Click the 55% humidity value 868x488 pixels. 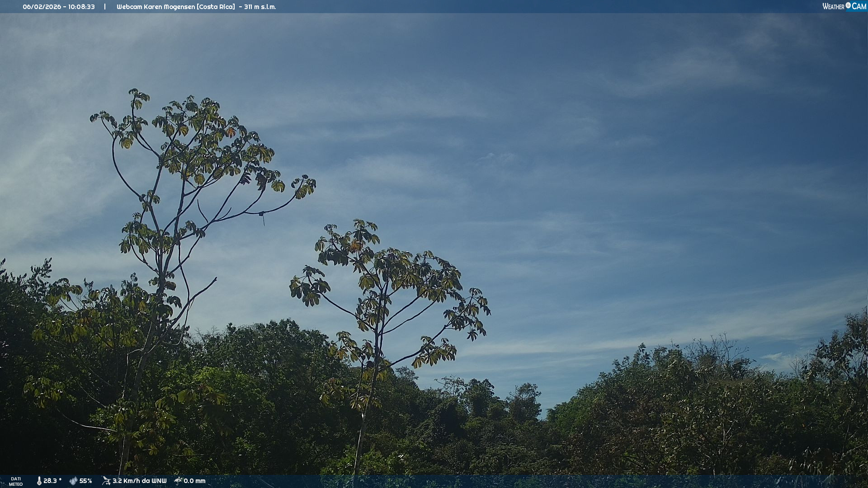coord(85,481)
